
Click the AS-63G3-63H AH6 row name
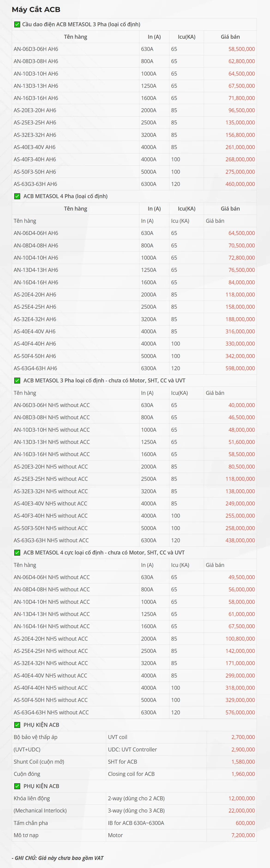point(36,184)
